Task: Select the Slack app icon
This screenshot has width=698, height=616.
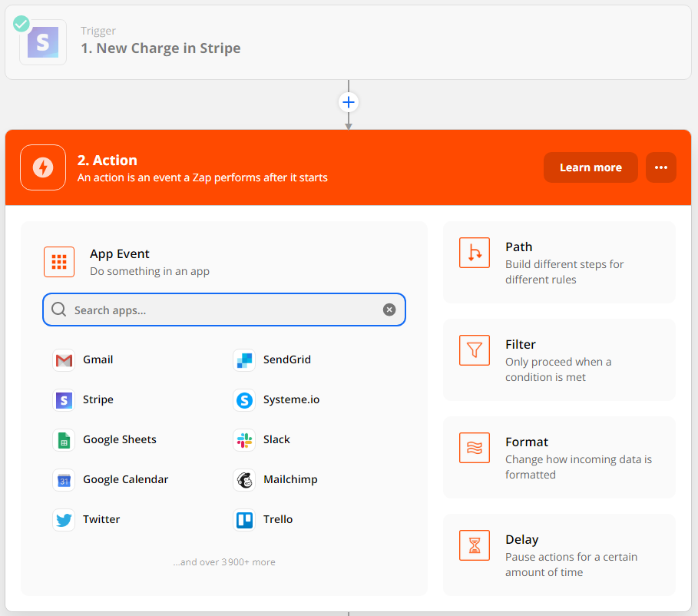Action: point(244,440)
